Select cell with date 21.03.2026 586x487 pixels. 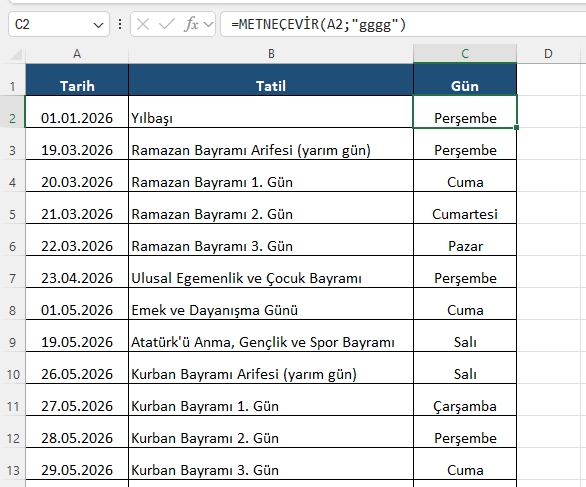77,208
